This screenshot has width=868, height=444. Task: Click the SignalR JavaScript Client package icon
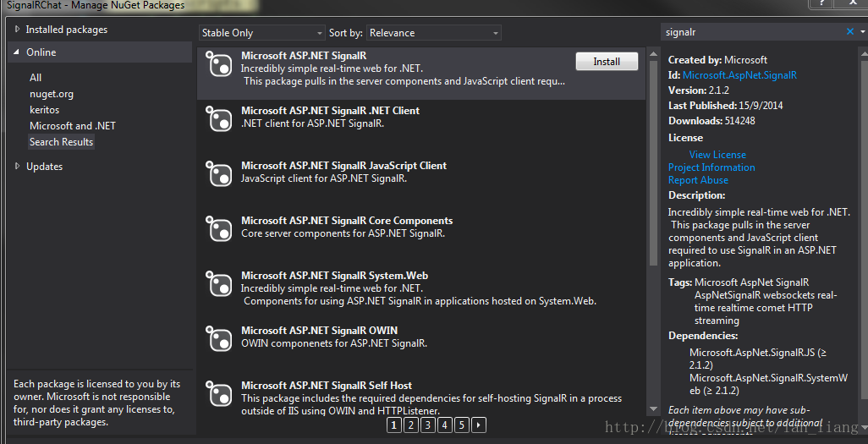click(218, 173)
